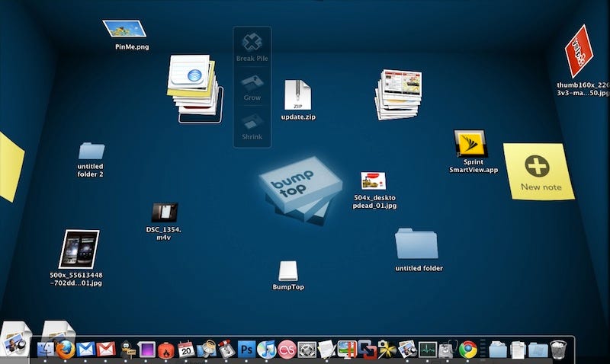This screenshot has width=610, height=364.
Task: Click the Break Pile button
Action: [252, 47]
